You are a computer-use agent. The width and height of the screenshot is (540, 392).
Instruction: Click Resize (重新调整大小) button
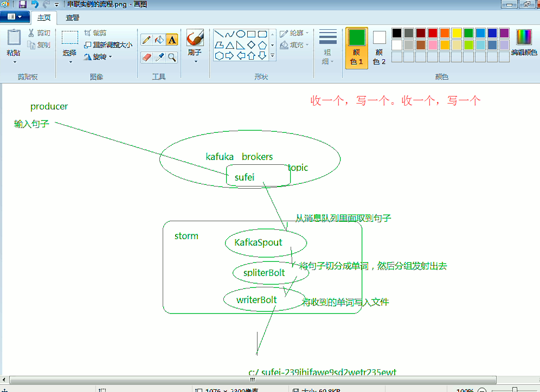pos(108,45)
